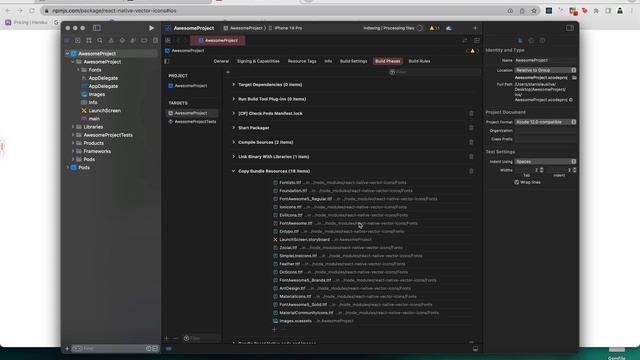Toggle the editor related items grid icon
The image size is (640, 360).
168,40
